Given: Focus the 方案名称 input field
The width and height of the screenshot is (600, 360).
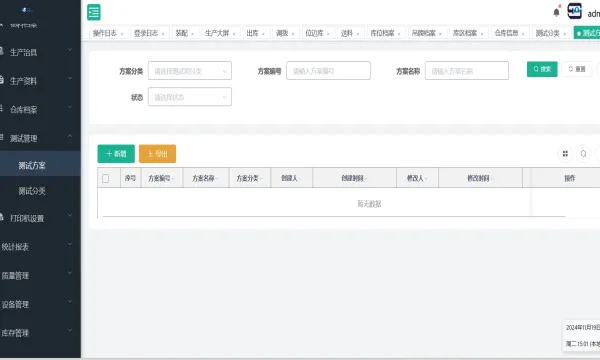Looking at the screenshot, I should 467,71.
